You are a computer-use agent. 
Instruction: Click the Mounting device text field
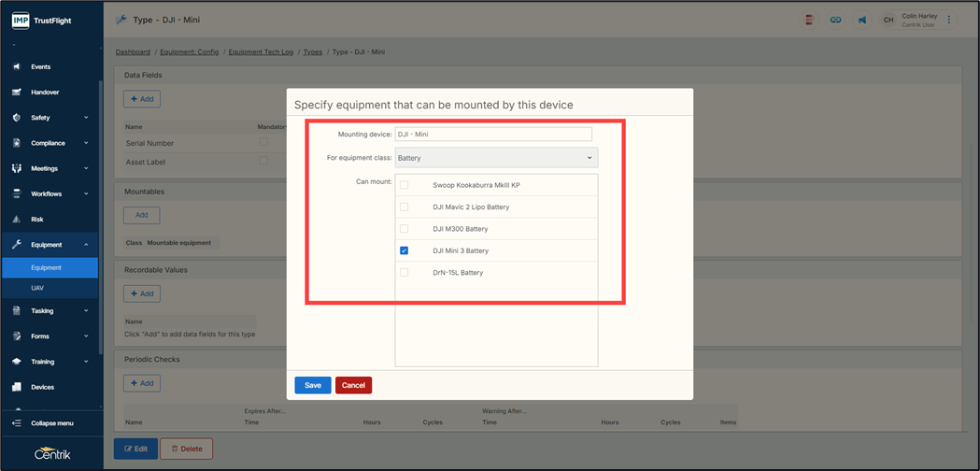[x=493, y=135]
